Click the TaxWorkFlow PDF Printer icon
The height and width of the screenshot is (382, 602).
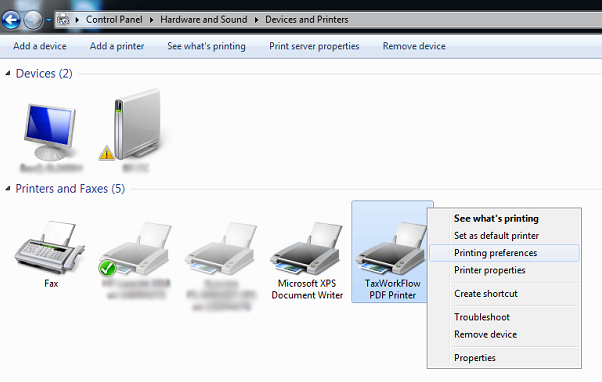[x=392, y=248]
